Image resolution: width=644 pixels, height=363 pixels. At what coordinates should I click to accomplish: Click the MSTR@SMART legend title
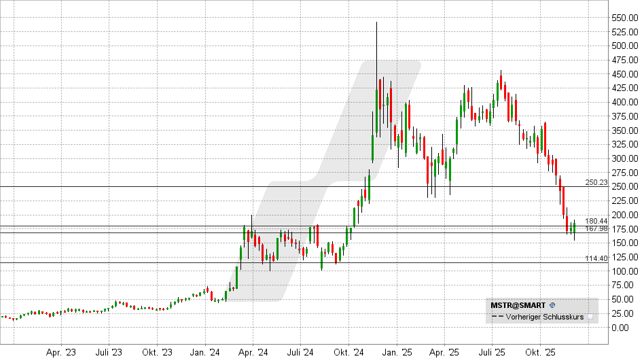518,305
